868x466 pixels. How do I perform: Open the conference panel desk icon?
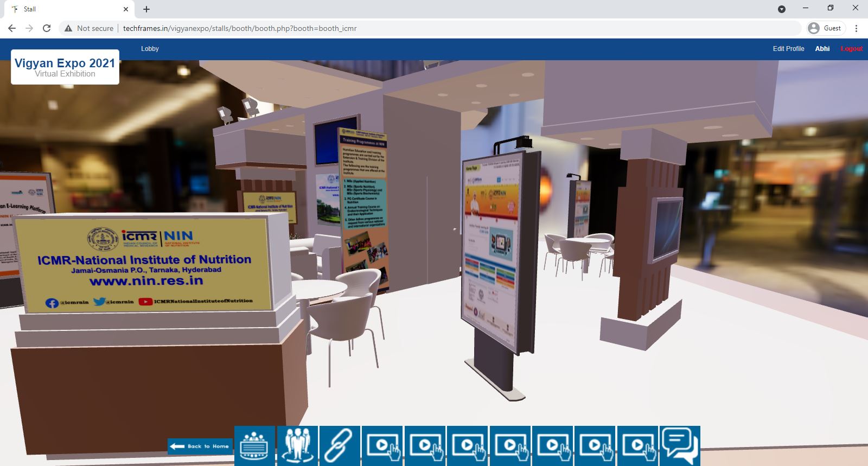click(254, 446)
